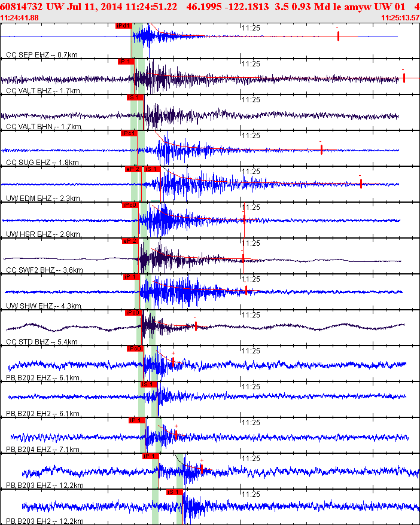Click the coda end marker on CC SEP EHZ
Viewport: 420px width, 525px height.
click(338, 36)
